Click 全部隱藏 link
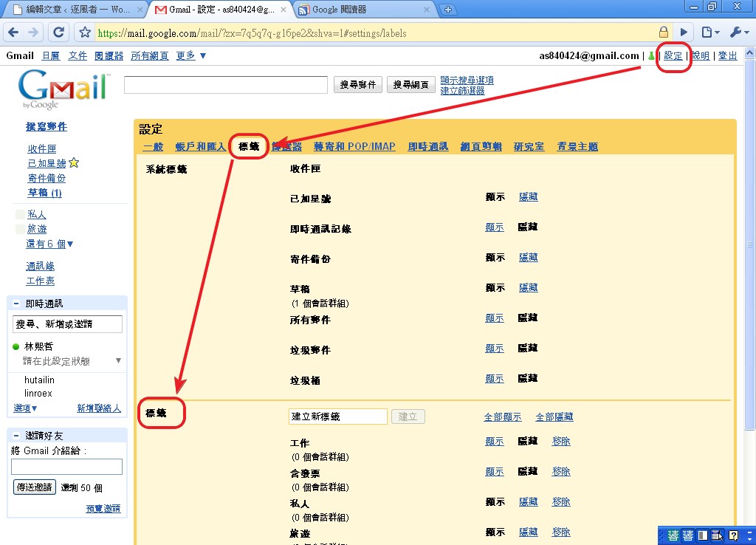 click(554, 417)
